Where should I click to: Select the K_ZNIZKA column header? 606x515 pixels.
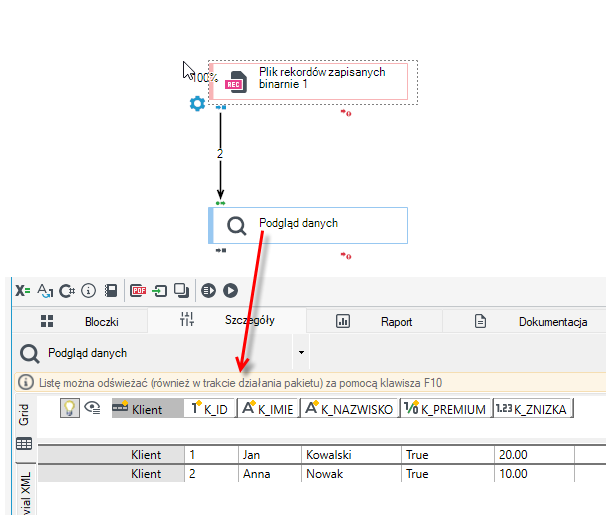532,409
